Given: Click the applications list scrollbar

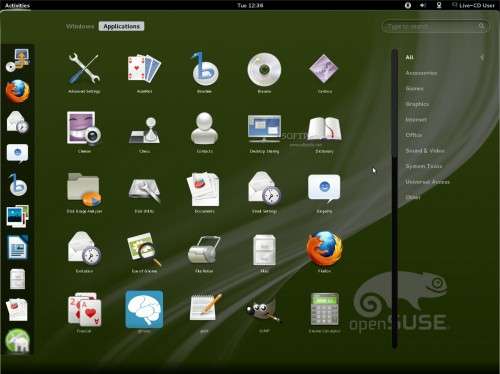Looking at the screenshot, I should [395, 198].
